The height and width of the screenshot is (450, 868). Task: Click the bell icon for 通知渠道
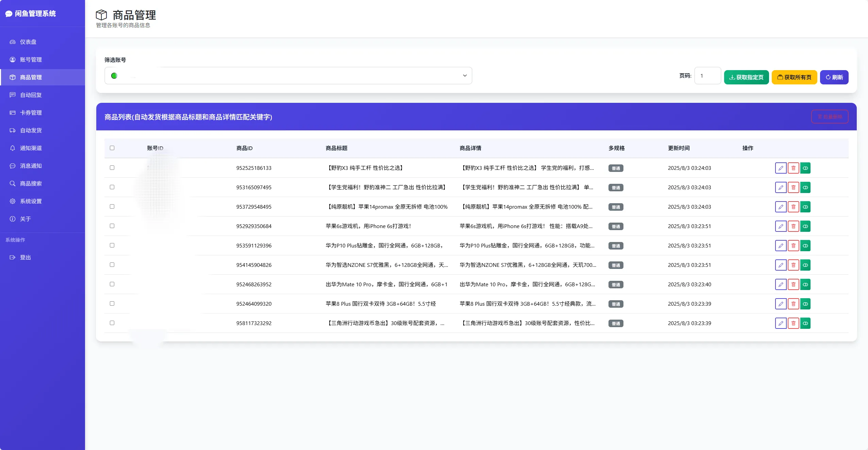(13, 148)
